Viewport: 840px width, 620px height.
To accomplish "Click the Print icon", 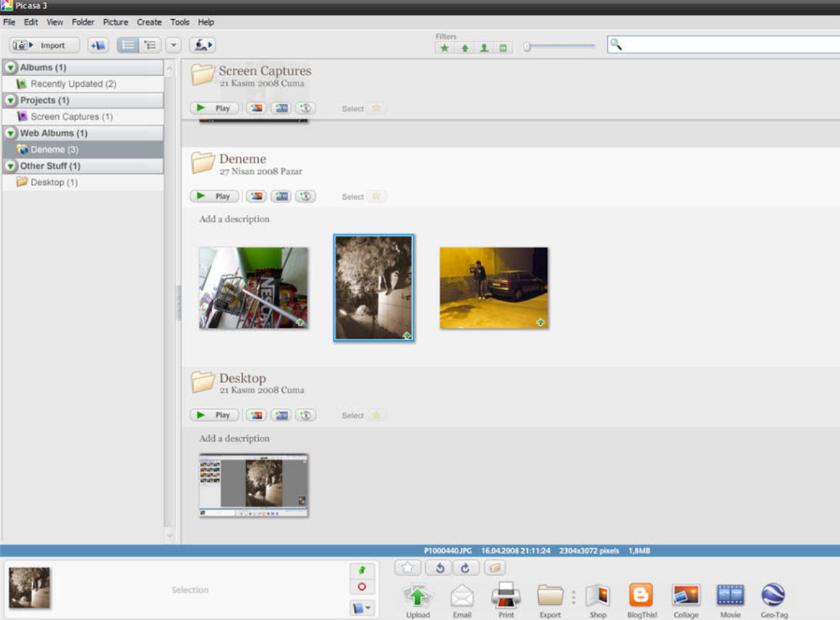I will (506, 595).
